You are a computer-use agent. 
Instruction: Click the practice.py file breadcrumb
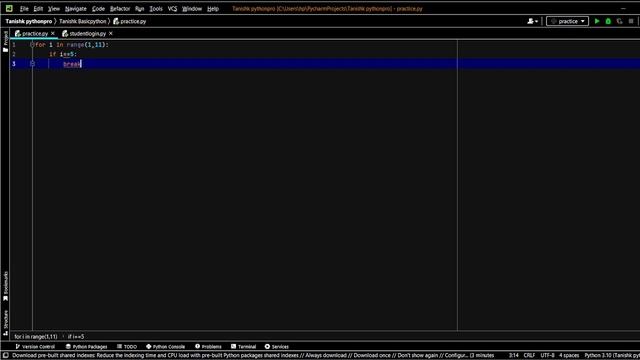pos(130,21)
